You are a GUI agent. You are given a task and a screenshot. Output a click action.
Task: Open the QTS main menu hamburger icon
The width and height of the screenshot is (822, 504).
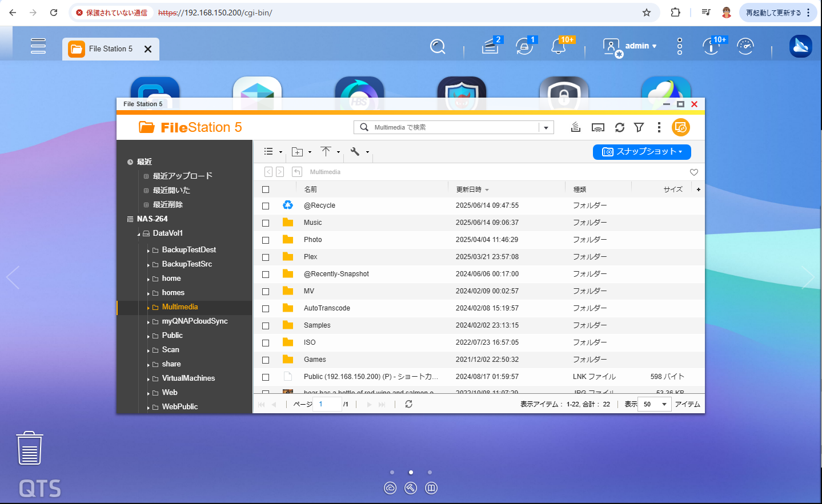[38, 46]
